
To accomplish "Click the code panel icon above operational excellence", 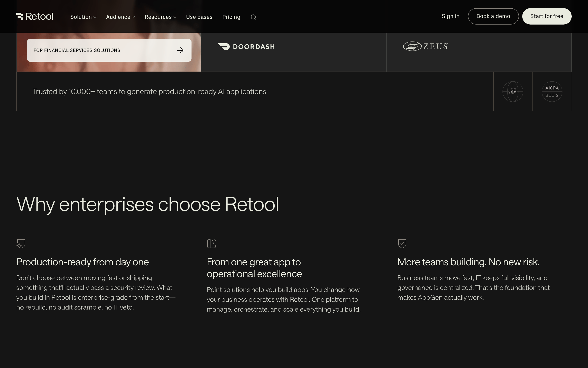I will tap(212, 243).
